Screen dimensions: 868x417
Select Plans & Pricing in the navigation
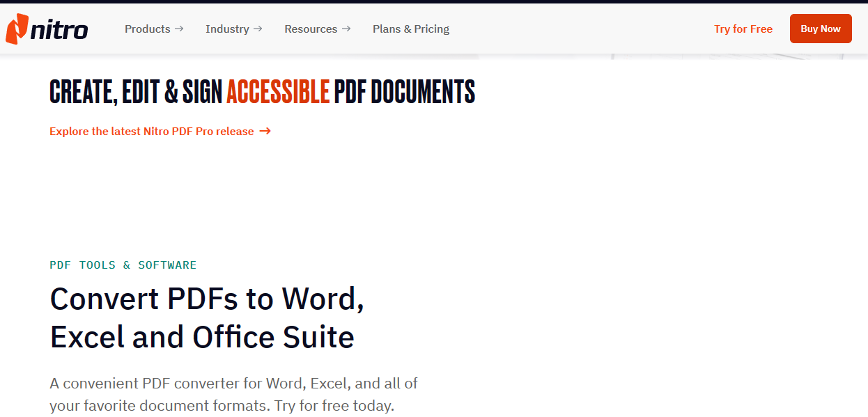411,29
